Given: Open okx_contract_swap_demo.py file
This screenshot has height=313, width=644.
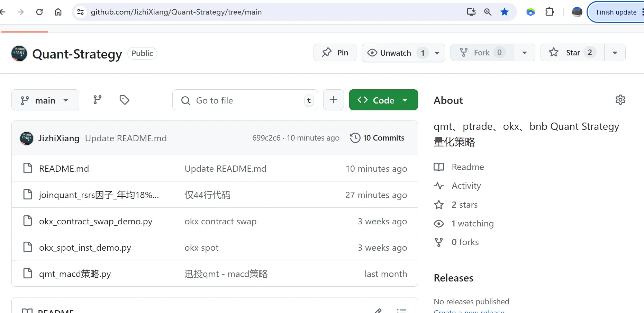Looking at the screenshot, I should 96,221.
